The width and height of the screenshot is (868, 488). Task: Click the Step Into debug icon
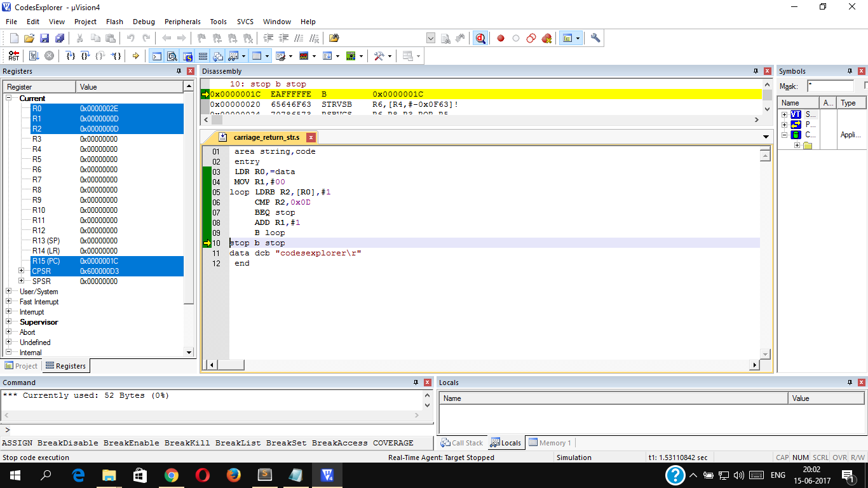pyautogui.click(x=71, y=55)
